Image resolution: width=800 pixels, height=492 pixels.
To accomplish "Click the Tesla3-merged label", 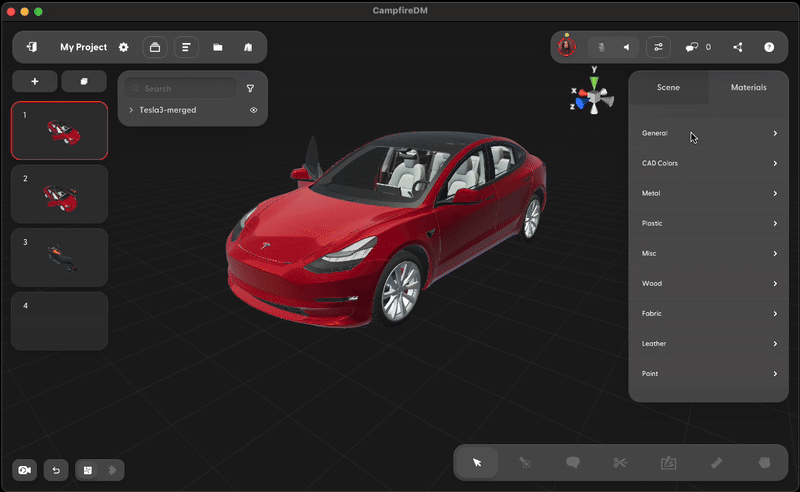I will point(168,110).
